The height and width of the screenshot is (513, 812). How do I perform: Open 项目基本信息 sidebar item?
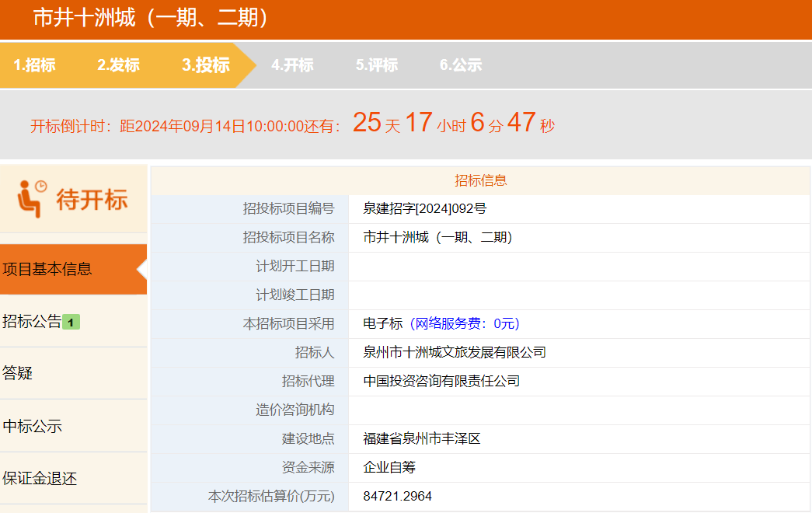tap(47, 269)
